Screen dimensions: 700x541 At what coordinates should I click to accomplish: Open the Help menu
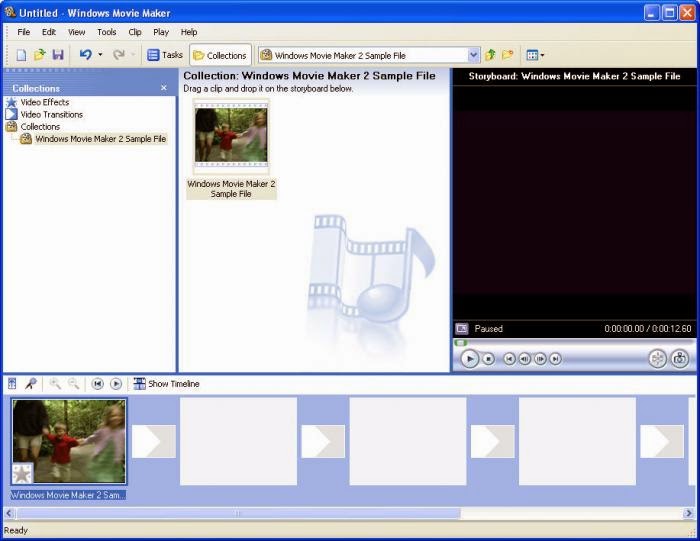click(189, 32)
